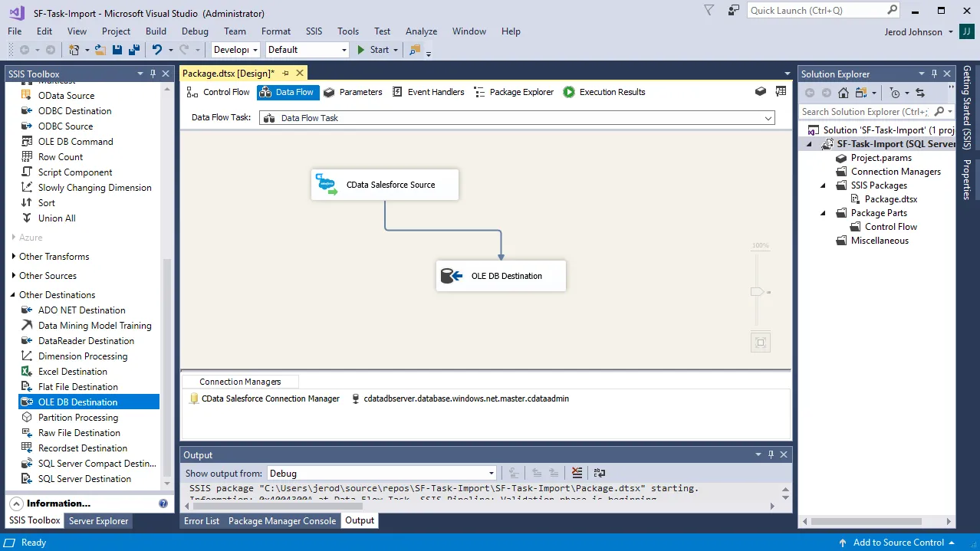Image resolution: width=980 pixels, height=551 pixels.
Task: Pick the Sort transform from the toolbox
Action: pos(46,202)
